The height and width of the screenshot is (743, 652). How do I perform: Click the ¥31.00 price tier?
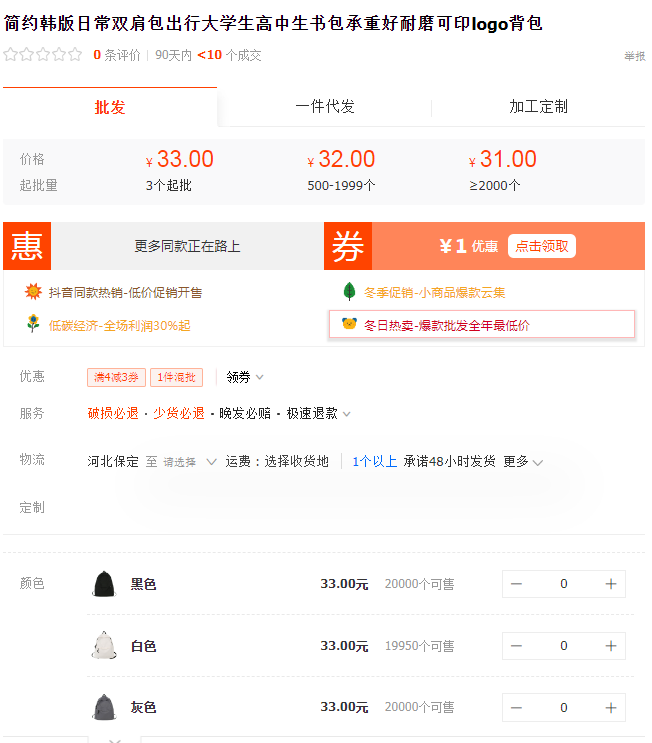503,159
